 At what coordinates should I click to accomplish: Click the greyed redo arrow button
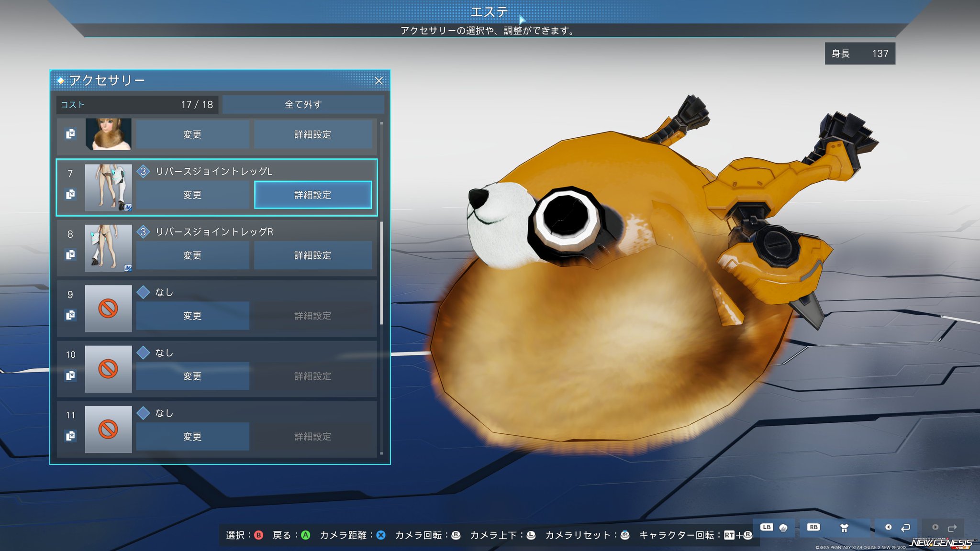tap(943, 528)
